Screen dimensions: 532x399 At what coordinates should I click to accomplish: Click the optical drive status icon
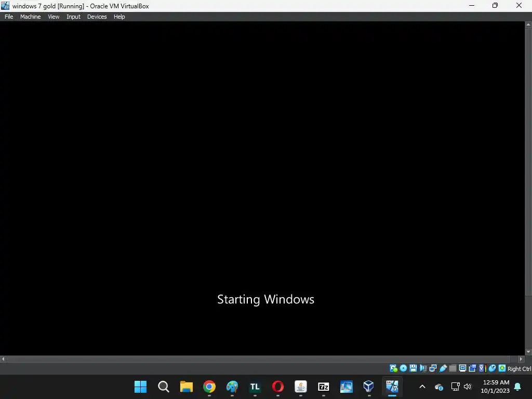403,368
